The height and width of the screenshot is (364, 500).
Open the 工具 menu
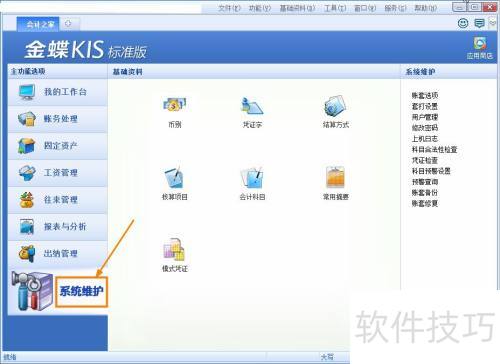click(335, 8)
